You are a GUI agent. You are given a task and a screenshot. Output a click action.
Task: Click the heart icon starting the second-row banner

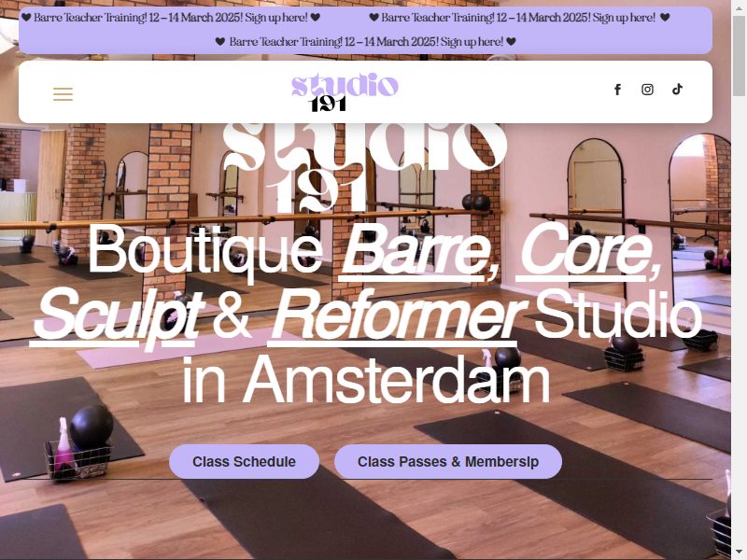point(220,42)
